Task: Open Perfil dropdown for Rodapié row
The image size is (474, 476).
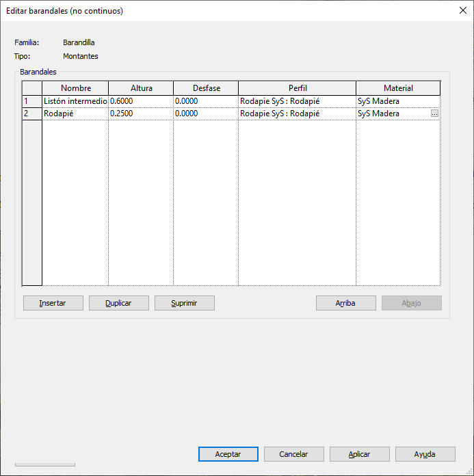Action: (x=297, y=114)
